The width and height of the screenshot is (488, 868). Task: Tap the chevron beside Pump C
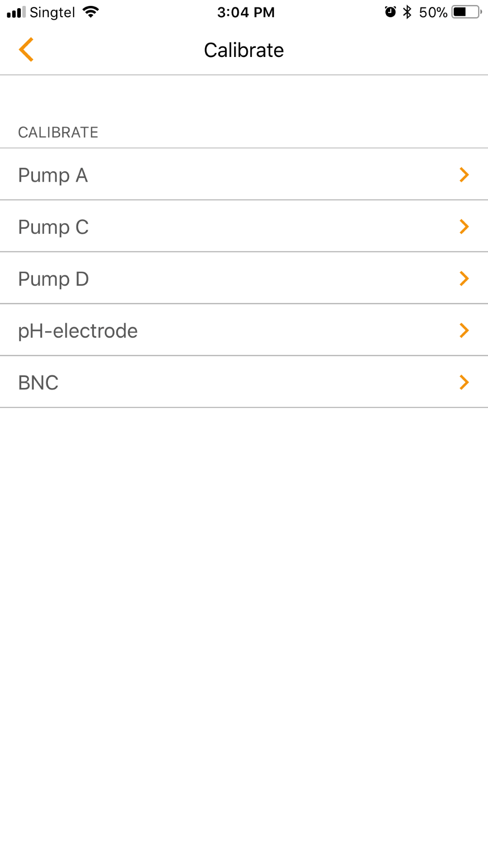click(x=464, y=226)
